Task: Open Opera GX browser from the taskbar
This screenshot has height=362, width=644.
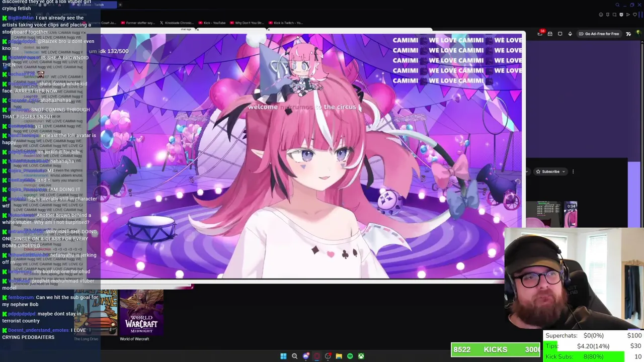Action: pos(316,356)
